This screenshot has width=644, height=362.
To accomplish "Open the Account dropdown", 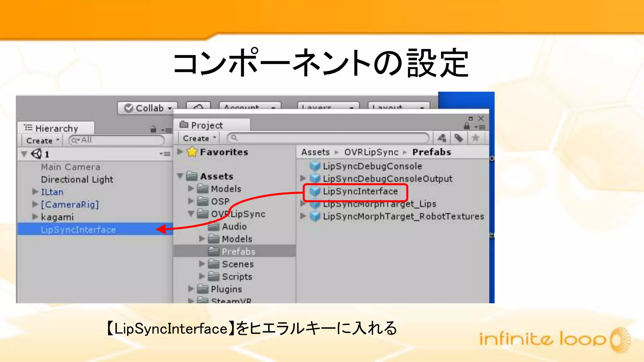I will point(250,106).
